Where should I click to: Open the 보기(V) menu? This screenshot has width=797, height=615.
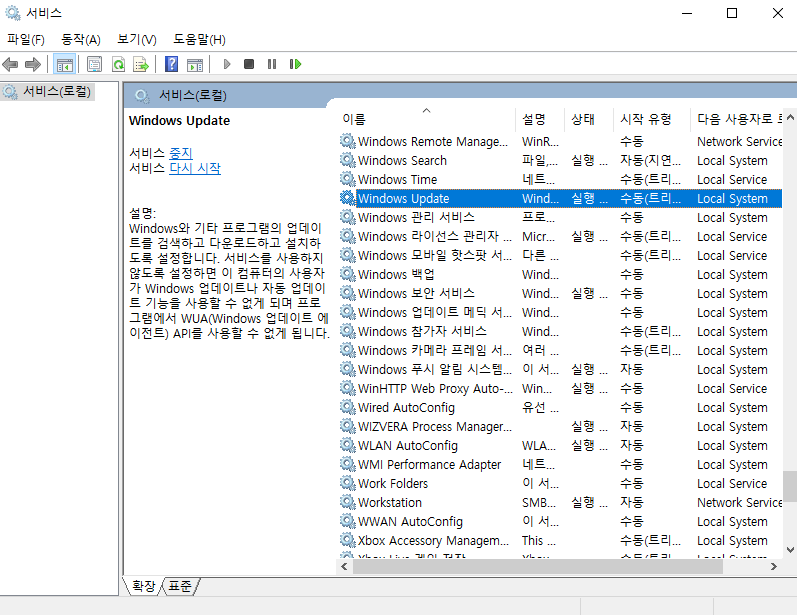137,40
